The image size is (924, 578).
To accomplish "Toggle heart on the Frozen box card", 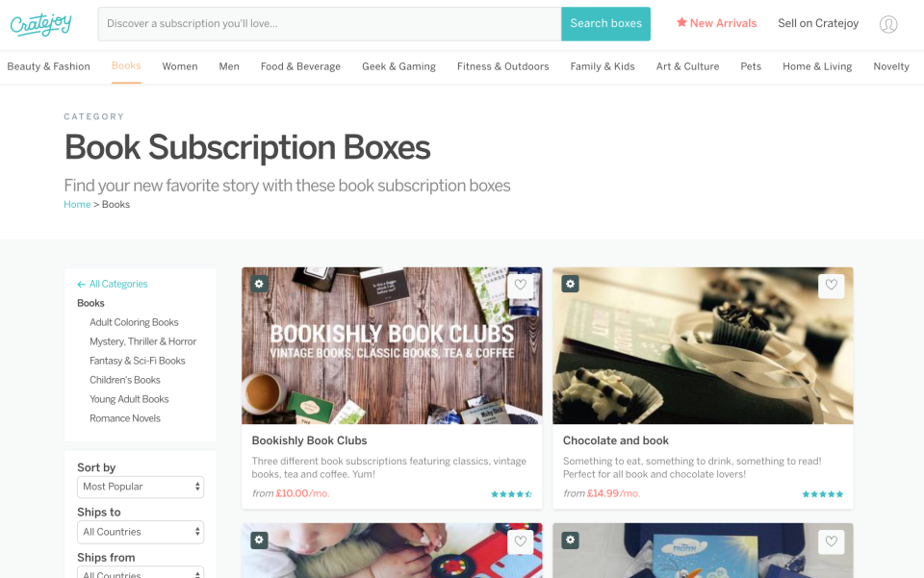I will click(832, 541).
